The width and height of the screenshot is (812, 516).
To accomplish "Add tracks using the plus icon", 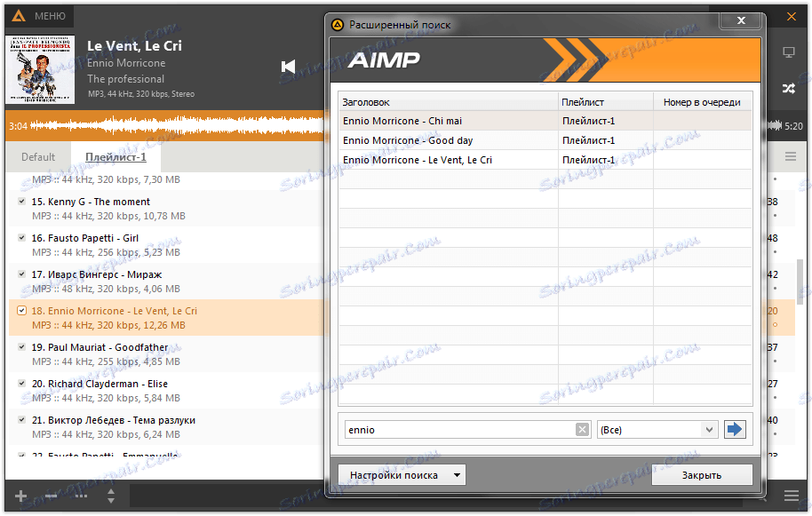I will click(19, 496).
